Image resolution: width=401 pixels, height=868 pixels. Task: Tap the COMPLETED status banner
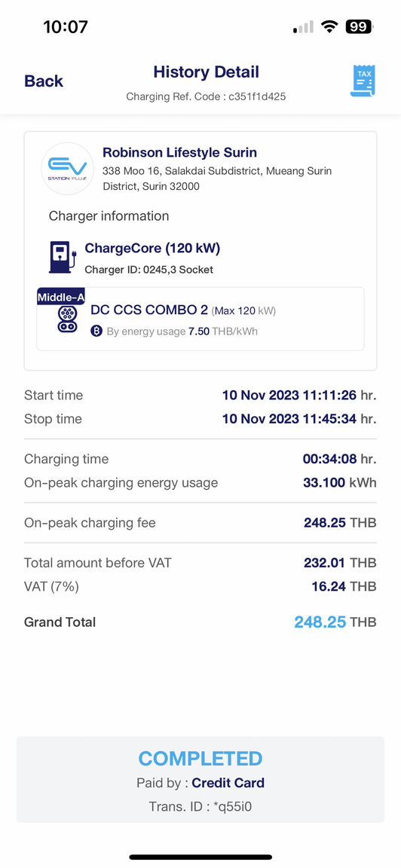click(x=200, y=759)
